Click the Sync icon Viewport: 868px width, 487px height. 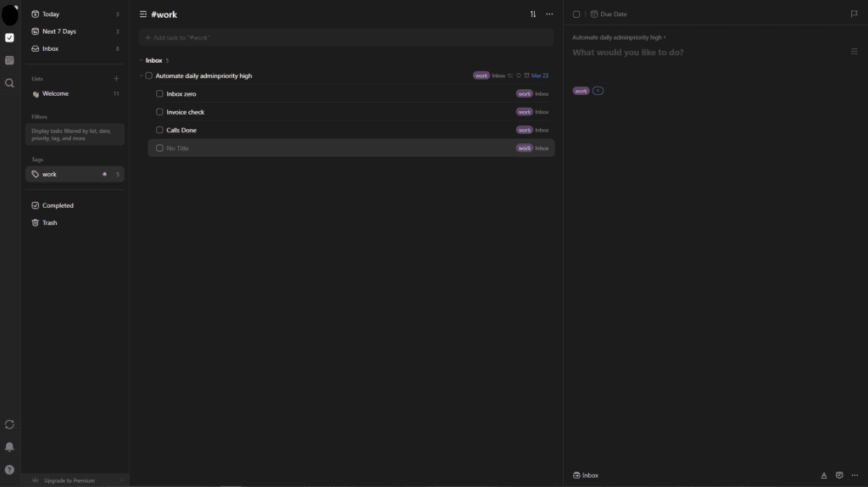(x=9, y=424)
